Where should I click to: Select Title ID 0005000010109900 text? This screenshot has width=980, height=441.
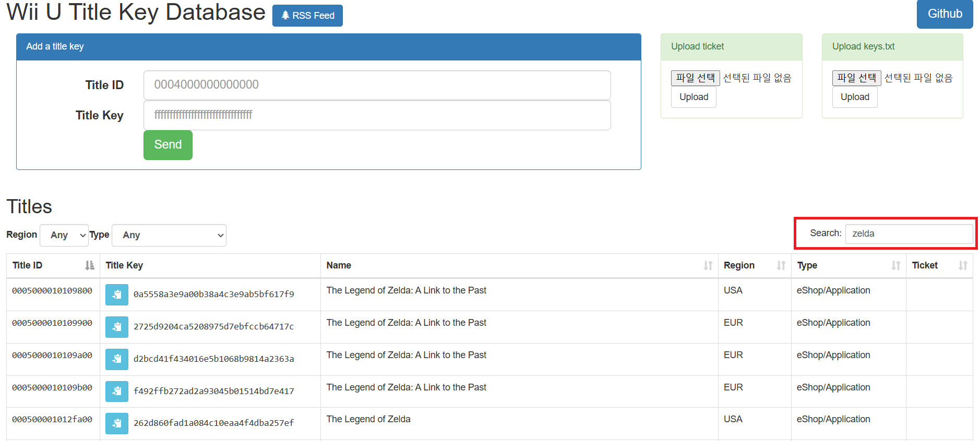click(x=52, y=323)
